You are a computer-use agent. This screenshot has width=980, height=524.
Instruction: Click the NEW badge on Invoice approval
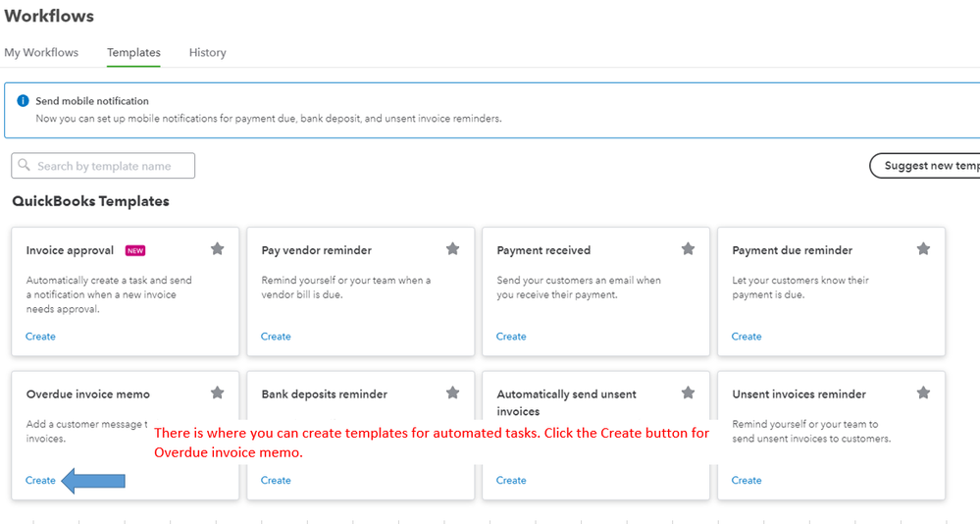click(x=135, y=250)
